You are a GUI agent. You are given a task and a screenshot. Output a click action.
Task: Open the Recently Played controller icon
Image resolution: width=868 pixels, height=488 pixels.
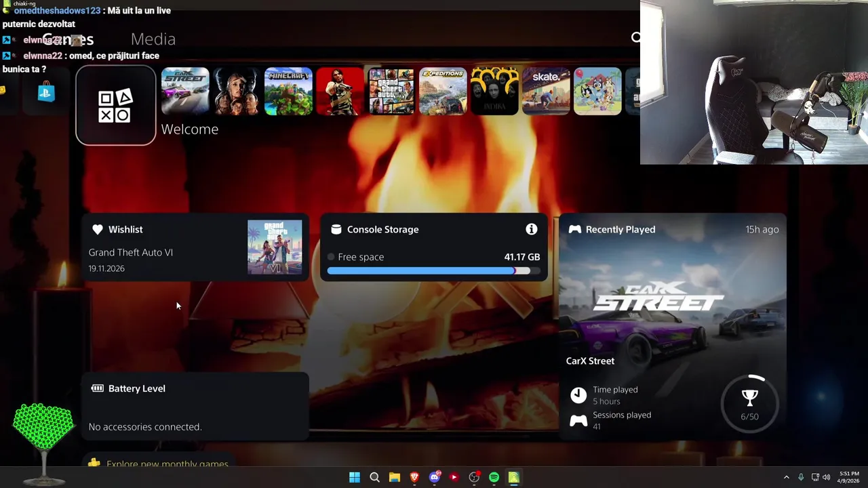[575, 230]
